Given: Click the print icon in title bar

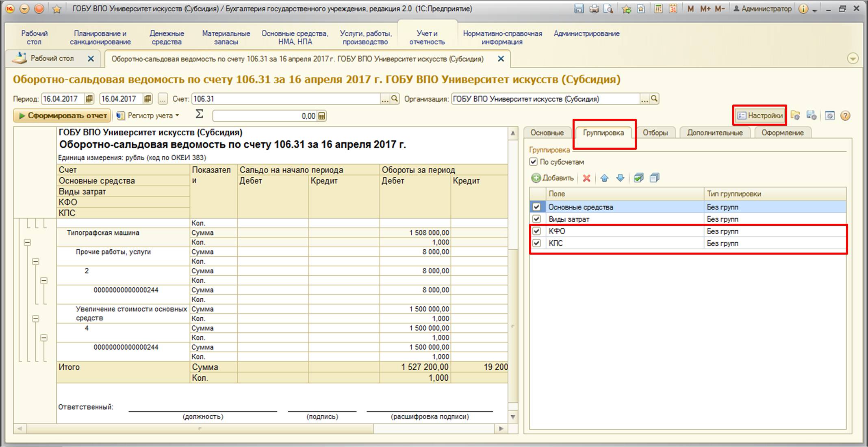Looking at the screenshot, I should (594, 9).
